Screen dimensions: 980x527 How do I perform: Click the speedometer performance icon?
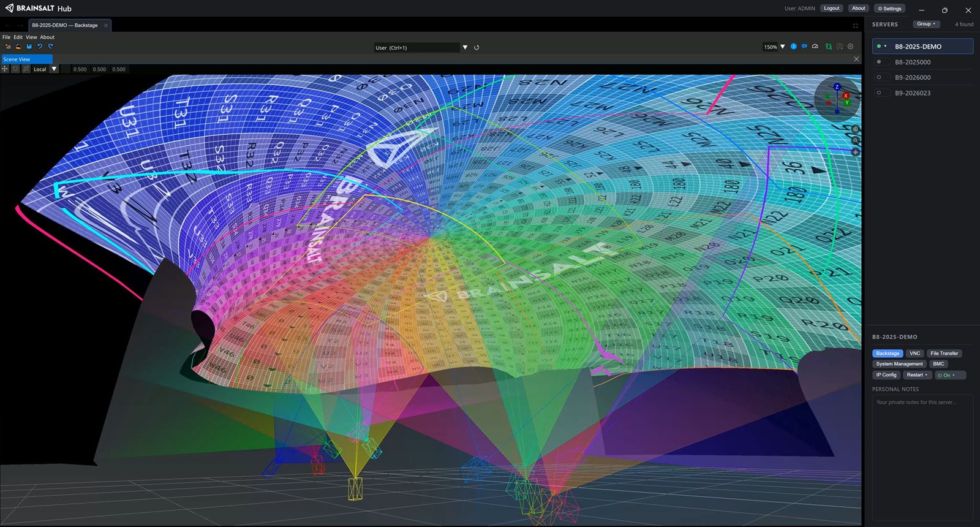(x=815, y=47)
